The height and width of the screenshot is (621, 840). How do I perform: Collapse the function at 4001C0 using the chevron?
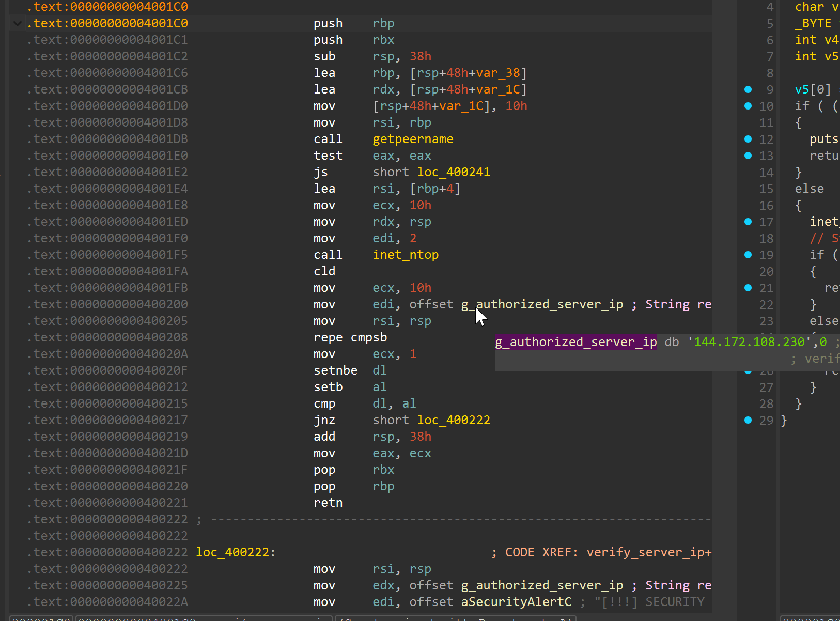[17, 23]
